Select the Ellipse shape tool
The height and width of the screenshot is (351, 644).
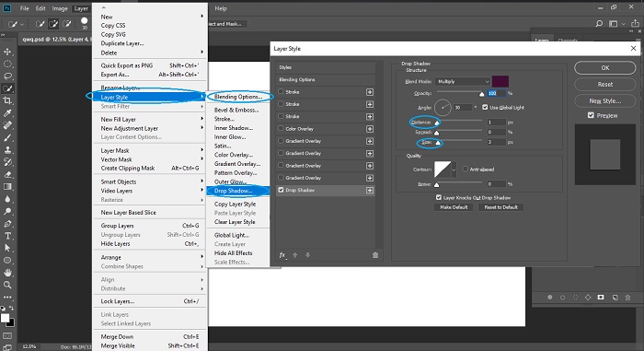[7, 261]
